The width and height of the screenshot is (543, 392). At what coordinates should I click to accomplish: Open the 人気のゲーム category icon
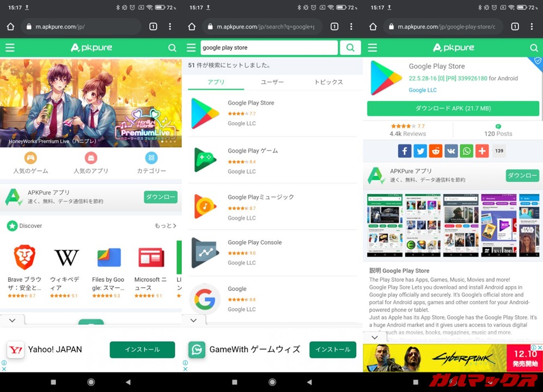point(30,158)
